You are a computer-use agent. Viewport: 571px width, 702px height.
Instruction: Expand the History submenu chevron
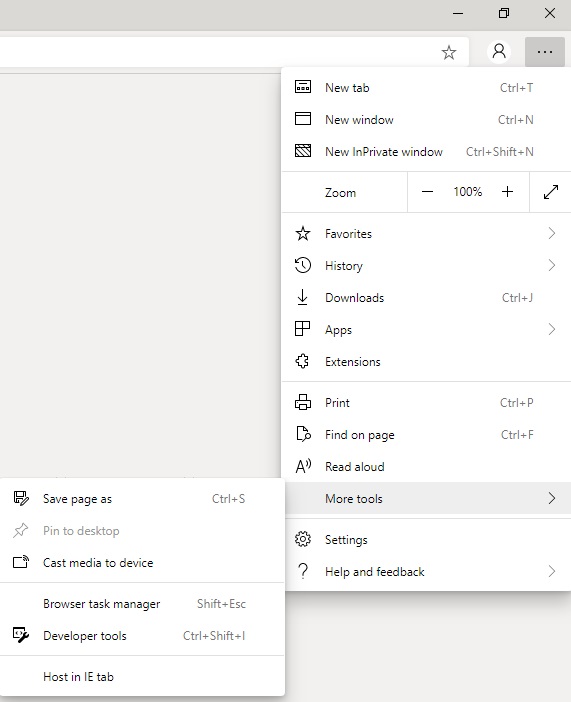click(x=552, y=265)
